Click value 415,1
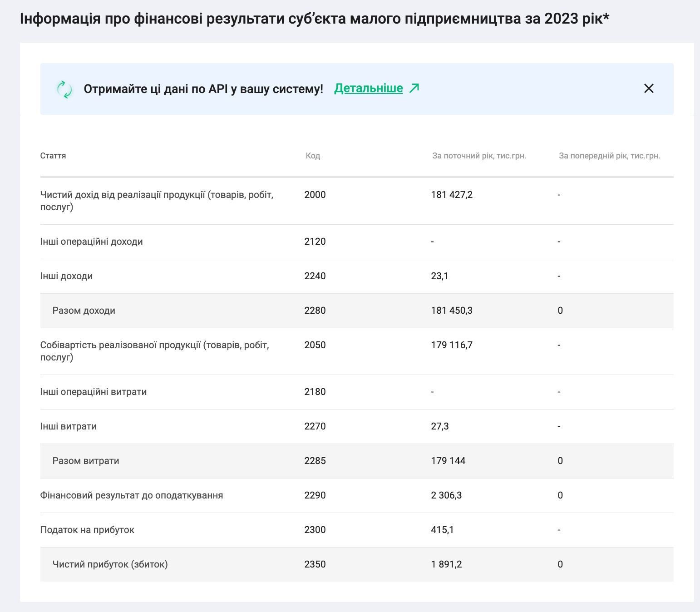The height and width of the screenshot is (612, 700). 442,530
